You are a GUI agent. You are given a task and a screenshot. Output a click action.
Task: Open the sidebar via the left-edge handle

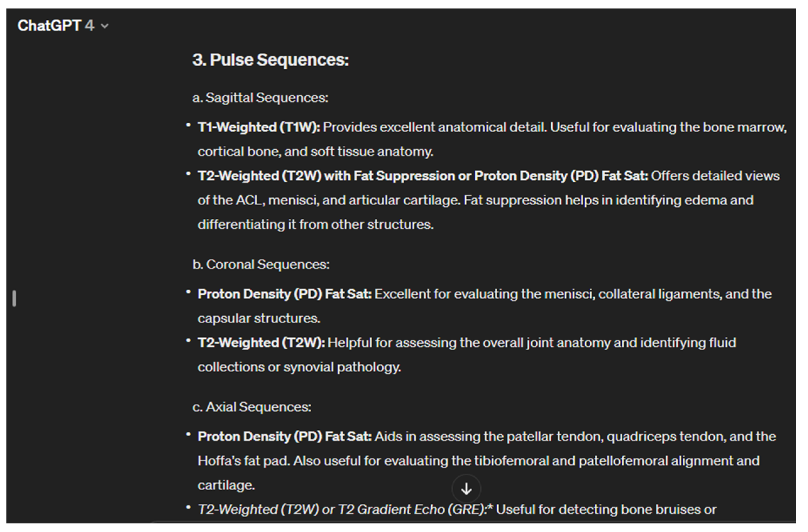pos(14,298)
